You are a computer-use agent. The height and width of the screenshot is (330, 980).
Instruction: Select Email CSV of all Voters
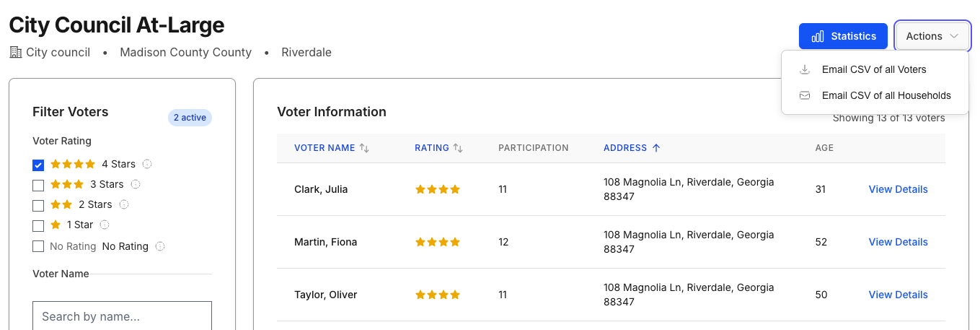click(874, 69)
